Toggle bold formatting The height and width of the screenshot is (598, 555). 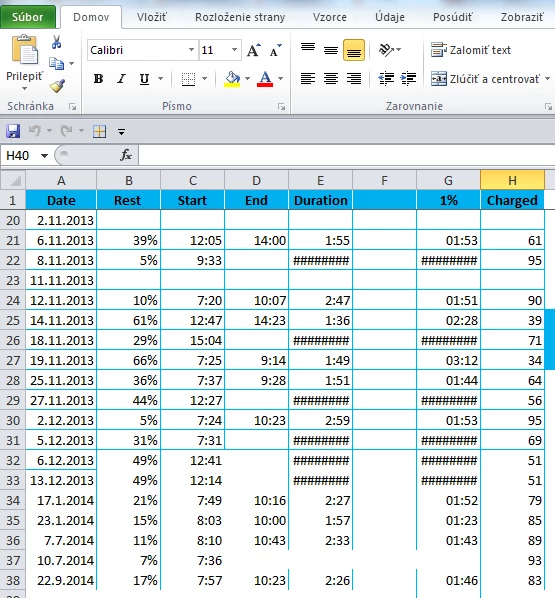98,79
